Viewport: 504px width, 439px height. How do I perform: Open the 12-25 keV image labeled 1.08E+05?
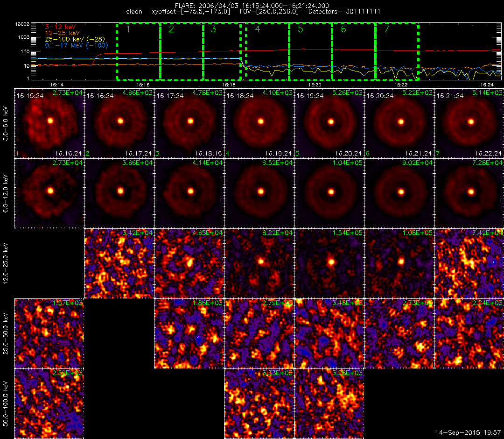(399, 264)
